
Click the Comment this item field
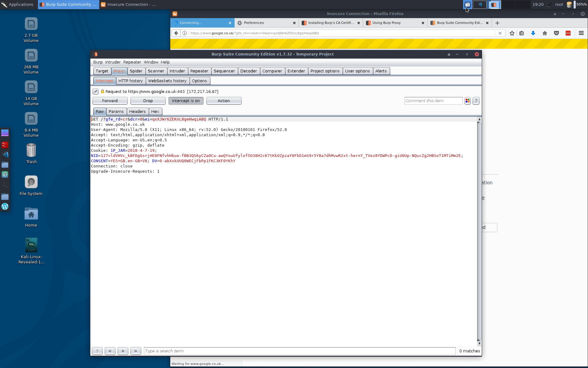tap(433, 101)
